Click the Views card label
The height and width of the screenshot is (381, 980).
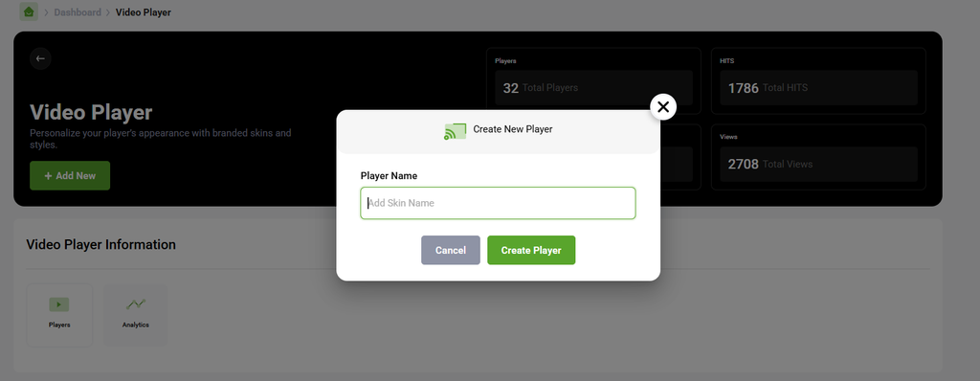pyautogui.click(x=728, y=136)
